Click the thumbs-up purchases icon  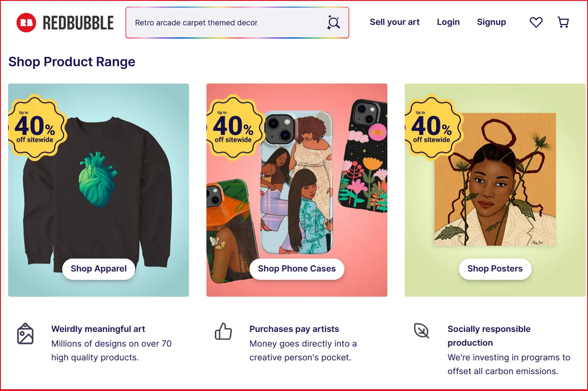223,331
